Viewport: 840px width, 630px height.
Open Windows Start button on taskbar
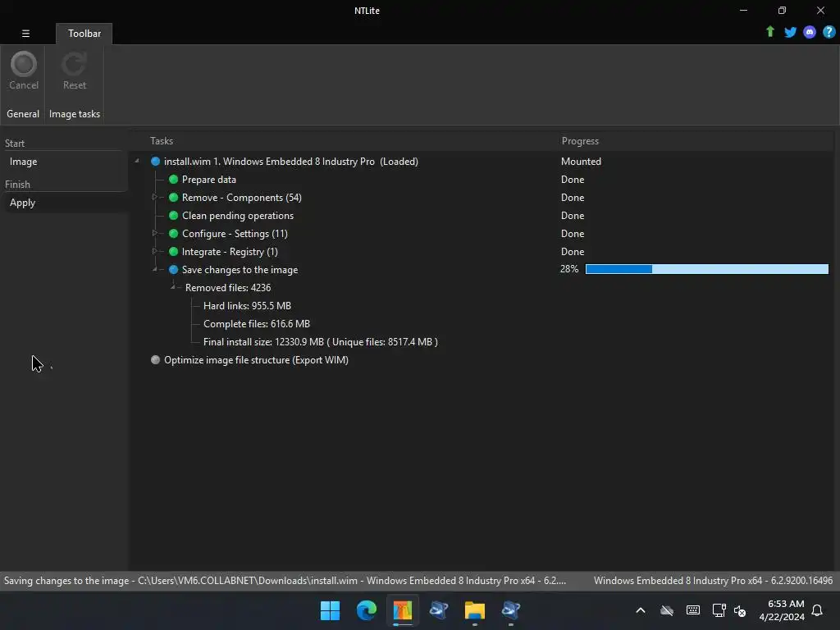coord(330,610)
